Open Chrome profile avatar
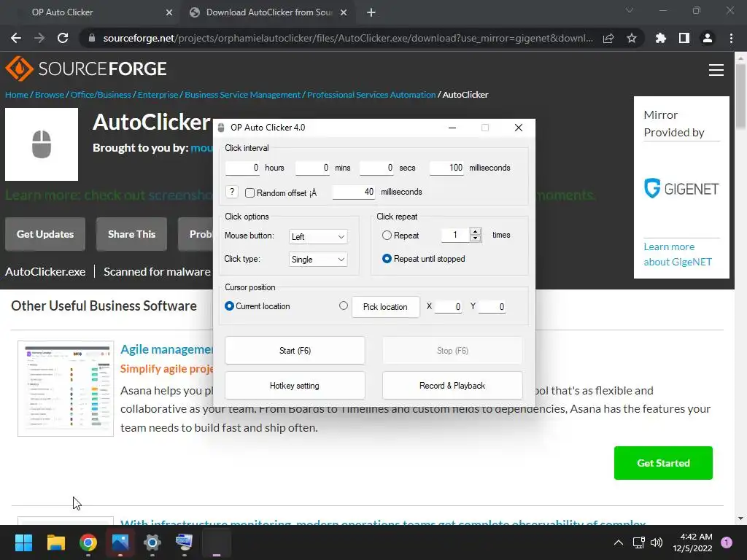 [x=708, y=38]
